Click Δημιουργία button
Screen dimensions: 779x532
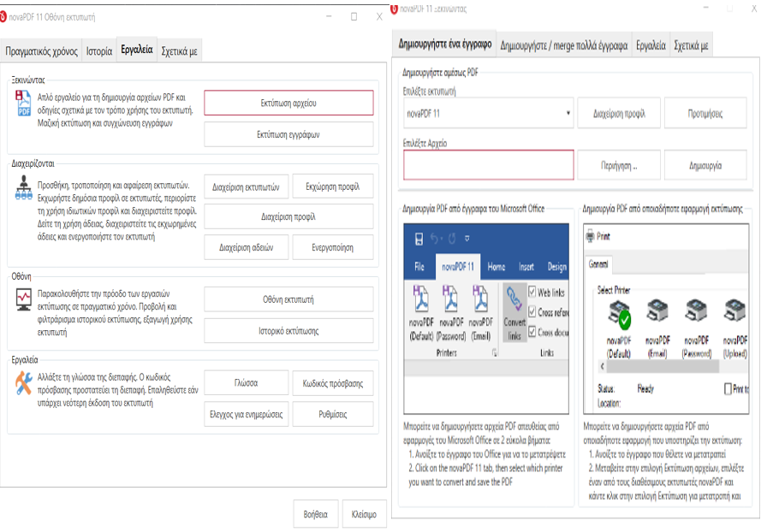705,165
